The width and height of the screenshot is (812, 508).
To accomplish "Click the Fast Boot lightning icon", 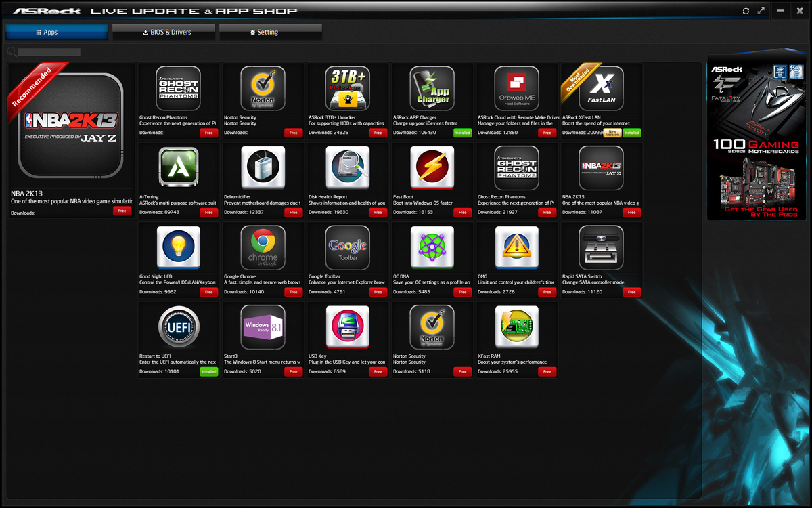I will point(432,167).
